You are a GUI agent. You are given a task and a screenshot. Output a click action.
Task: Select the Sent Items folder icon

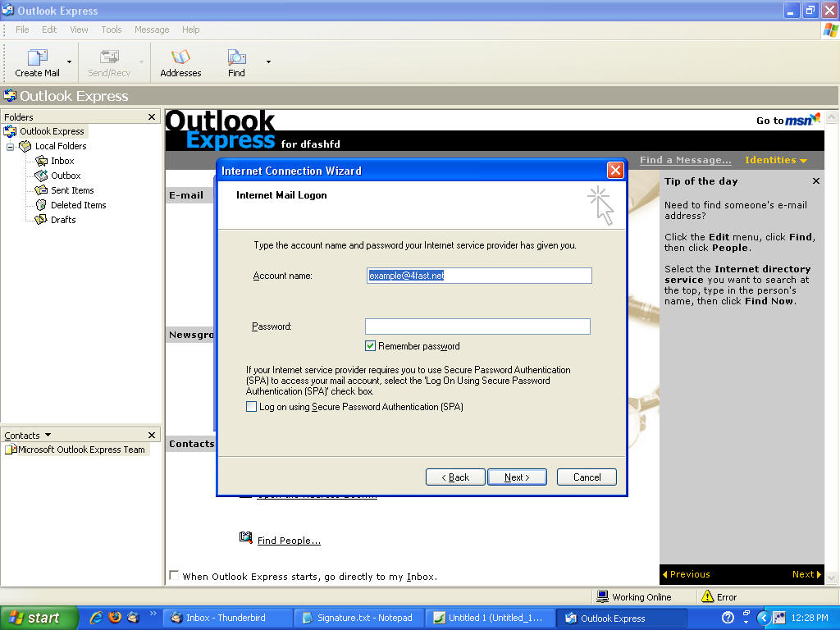(41, 190)
